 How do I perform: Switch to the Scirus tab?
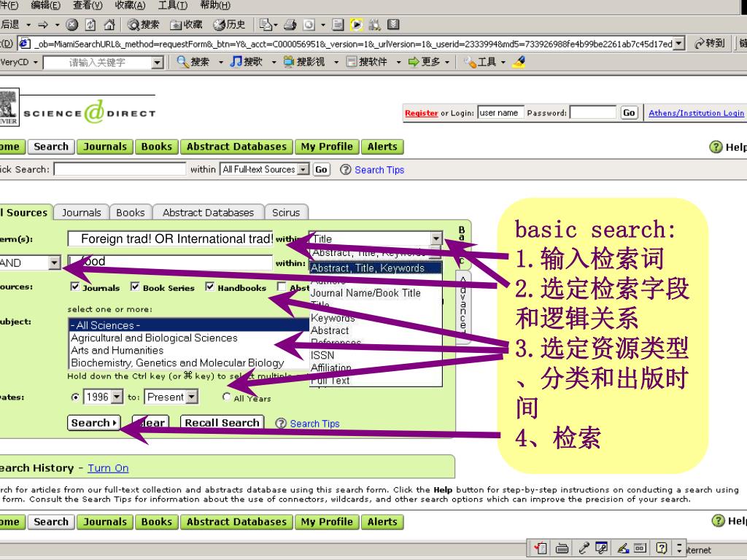[x=286, y=212]
